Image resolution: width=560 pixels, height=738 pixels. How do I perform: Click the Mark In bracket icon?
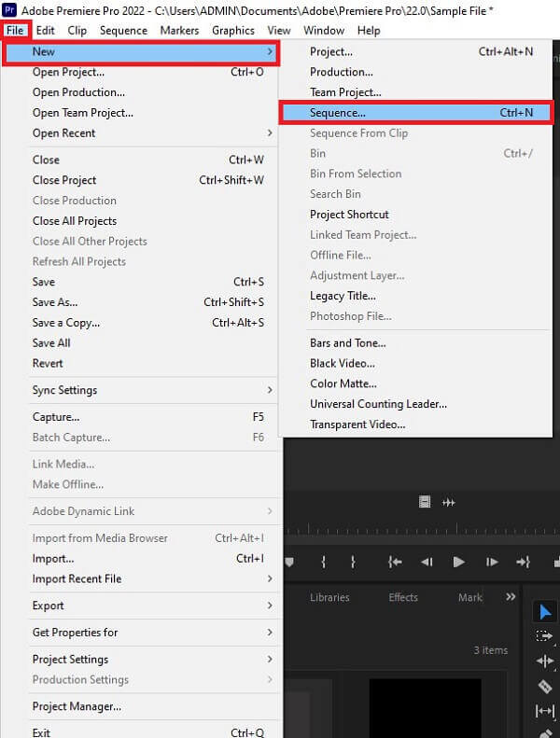coord(324,562)
